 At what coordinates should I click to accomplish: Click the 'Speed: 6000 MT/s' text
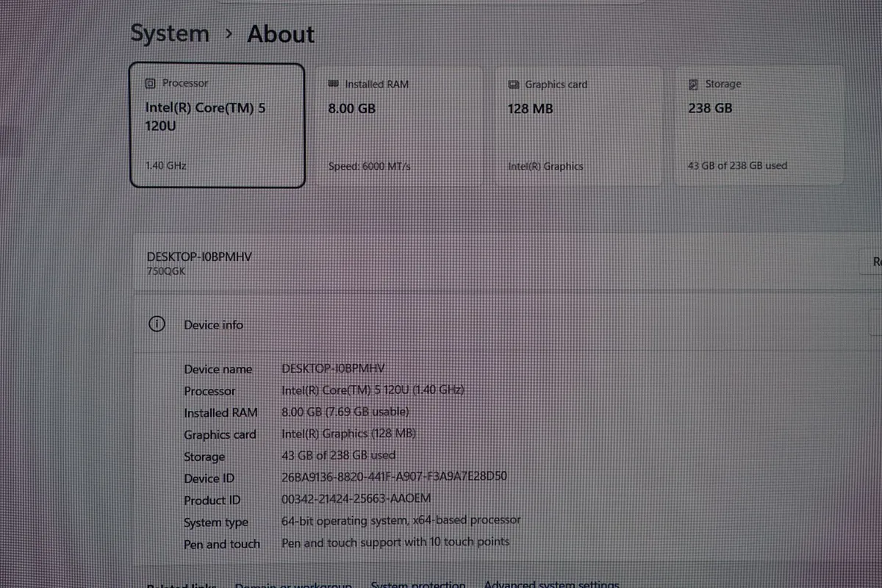click(x=369, y=167)
